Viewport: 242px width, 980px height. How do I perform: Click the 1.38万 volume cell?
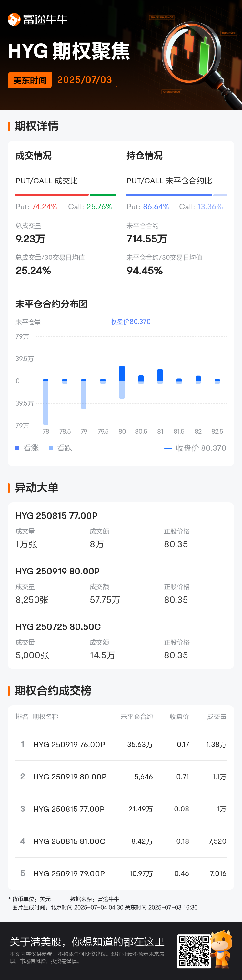click(216, 745)
